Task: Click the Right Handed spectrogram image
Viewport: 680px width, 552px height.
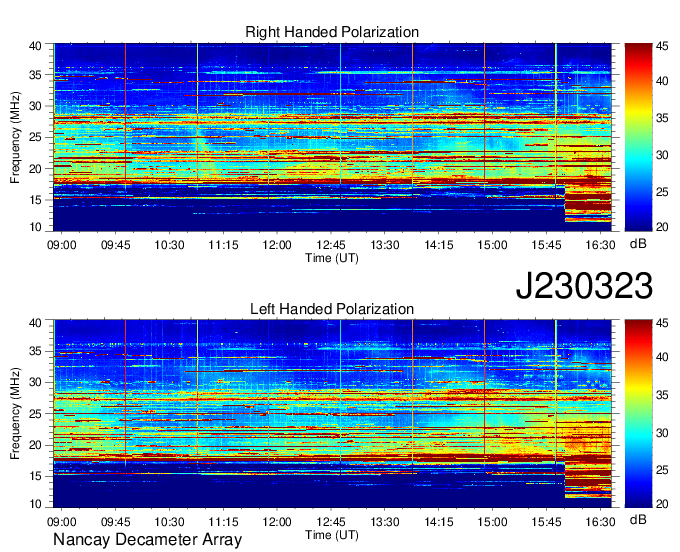Action: point(332,137)
